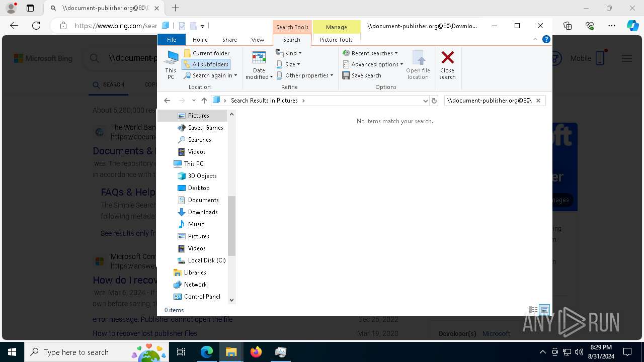The image size is (644, 362).
Task: Collapse the ribbon with chevron
Action: [535, 39]
